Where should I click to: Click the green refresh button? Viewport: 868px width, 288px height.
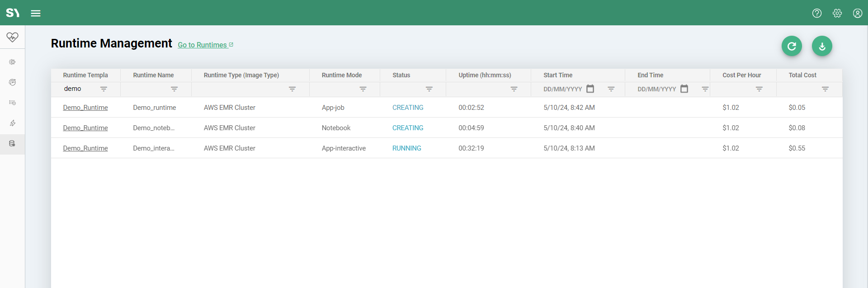pyautogui.click(x=791, y=46)
